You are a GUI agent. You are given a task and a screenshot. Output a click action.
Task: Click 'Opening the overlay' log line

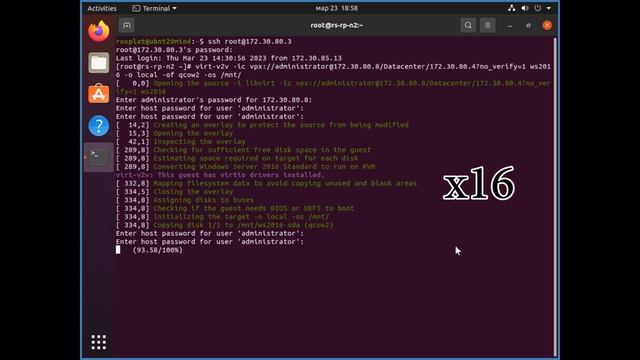pyautogui.click(x=174, y=133)
